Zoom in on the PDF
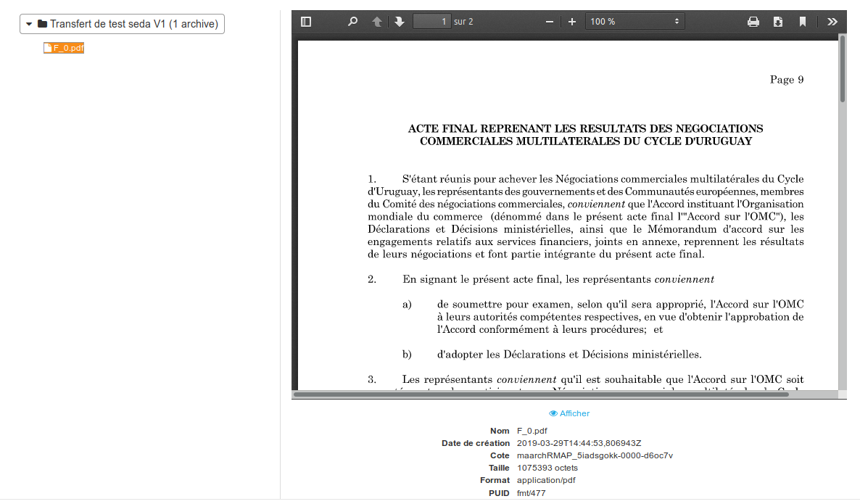Viewport: 860px width, 504px height. [x=572, y=21]
